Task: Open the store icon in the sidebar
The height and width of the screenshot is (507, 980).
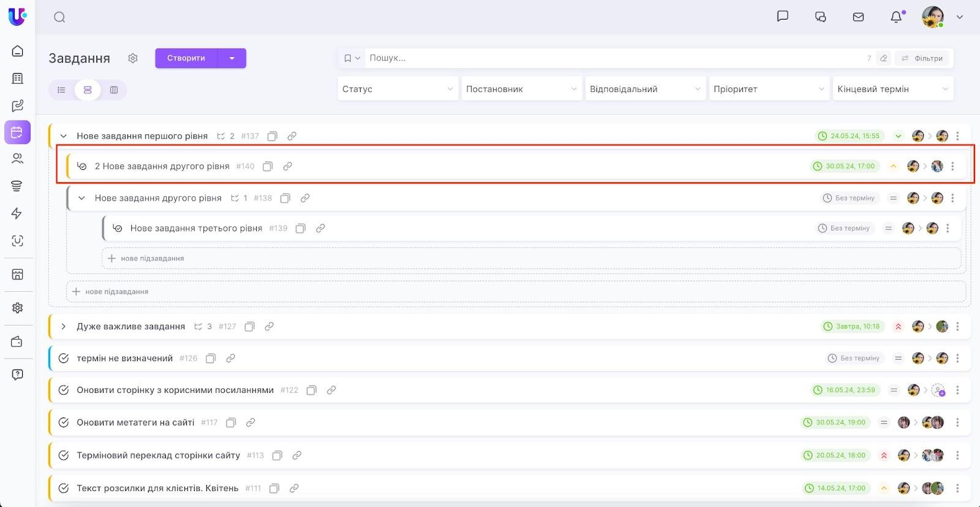Action: (17, 274)
